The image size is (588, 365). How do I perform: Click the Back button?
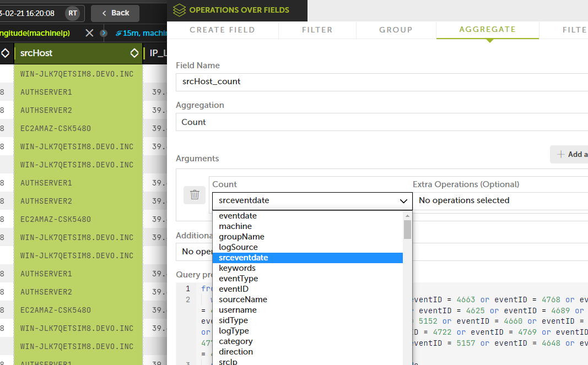[x=115, y=13]
